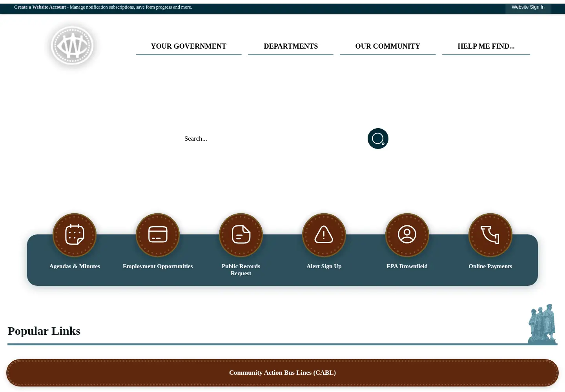This screenshot has height=392, width=565.
Task: Open Public Records Request document icon
Action: tap(241, 235)
